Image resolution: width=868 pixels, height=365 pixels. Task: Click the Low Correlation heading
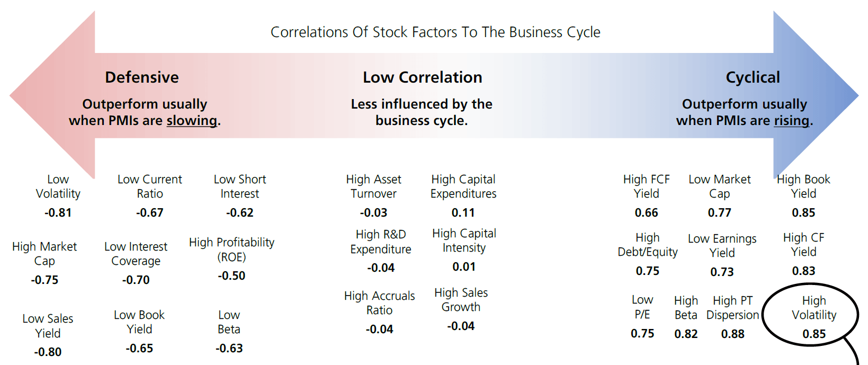(422, 77)
